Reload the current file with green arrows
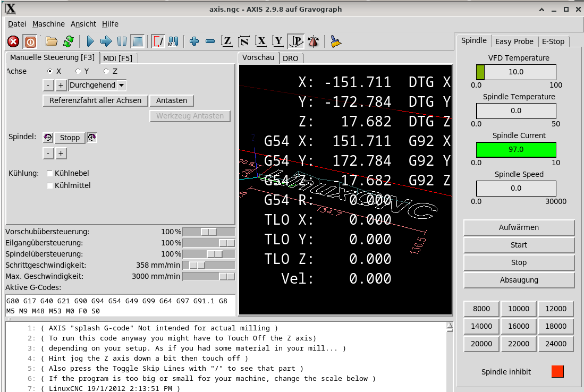The width and height of the screenshot is (584, 392). 69,41
